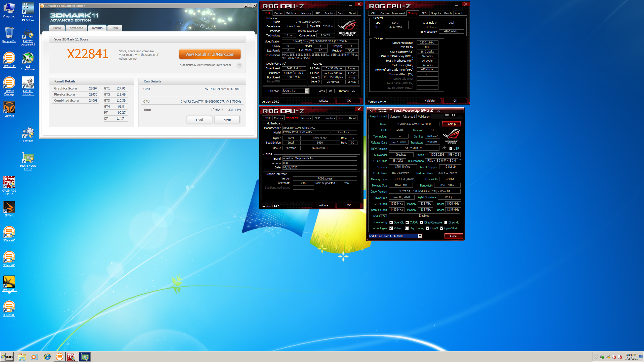The height and width of the screenshot is (362, 644).
Task: Open Bench tab in Memory CPU-Z window
Action: click(x=448, y=13)
